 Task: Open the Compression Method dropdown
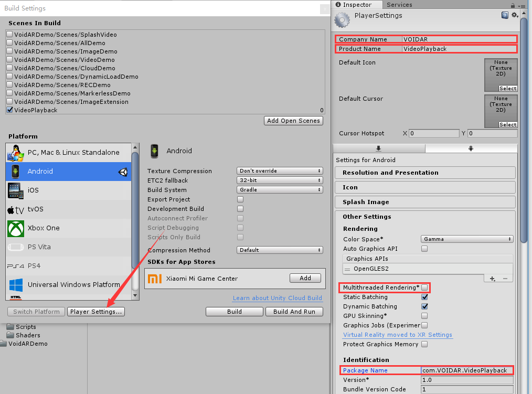tap(280, 250)
